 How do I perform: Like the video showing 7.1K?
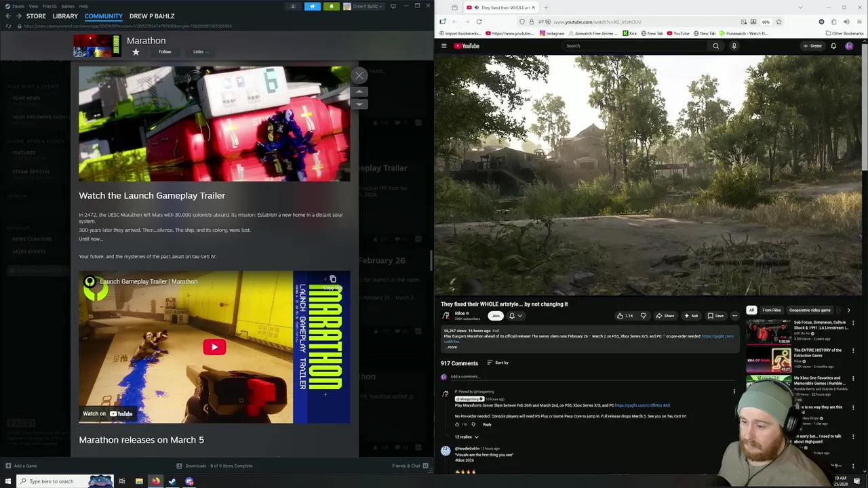625,316
